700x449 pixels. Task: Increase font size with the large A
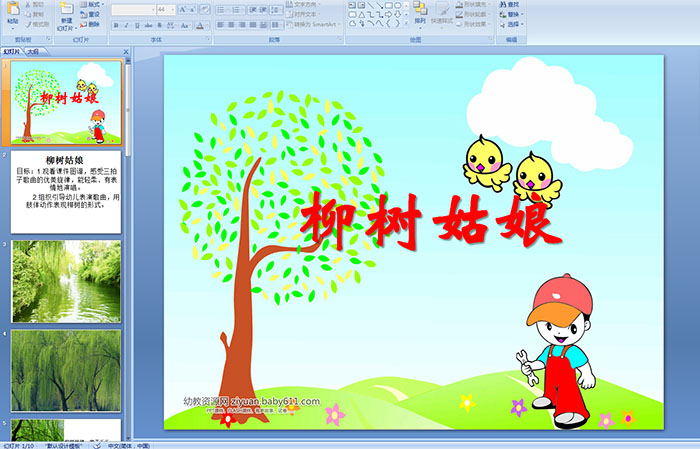(182, 9)
